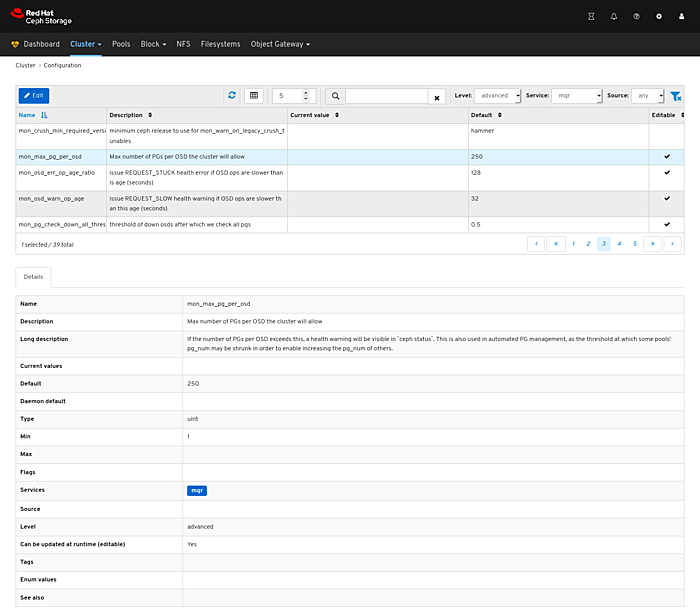Image resolution: width=700 pixels, height=611 pixels.
Task: Open the dashboard settings gear icon
Action: [658, 17]
